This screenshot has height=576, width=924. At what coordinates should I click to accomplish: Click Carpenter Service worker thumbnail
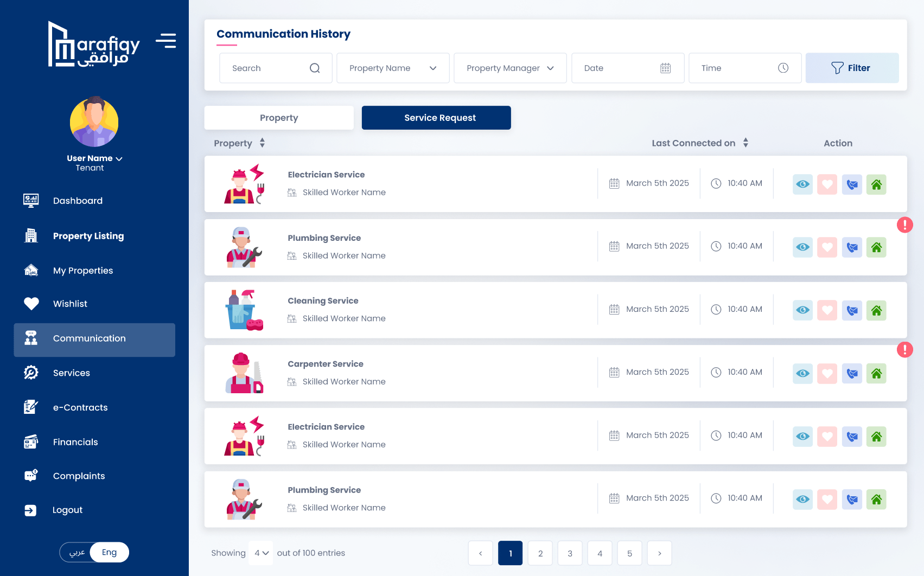[x=244, y=373]
